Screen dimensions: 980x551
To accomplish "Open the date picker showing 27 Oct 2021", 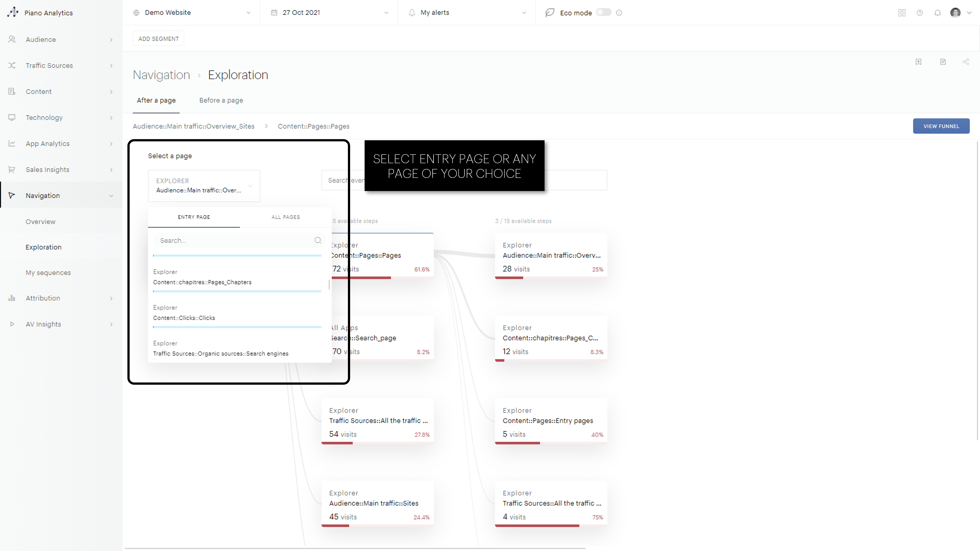I will point(329,12).
